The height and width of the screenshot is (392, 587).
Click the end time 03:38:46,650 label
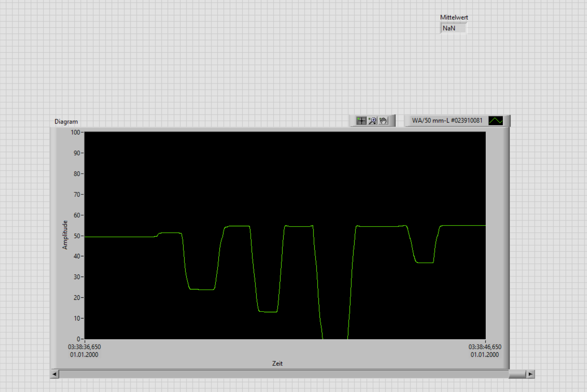coord(485,347)
